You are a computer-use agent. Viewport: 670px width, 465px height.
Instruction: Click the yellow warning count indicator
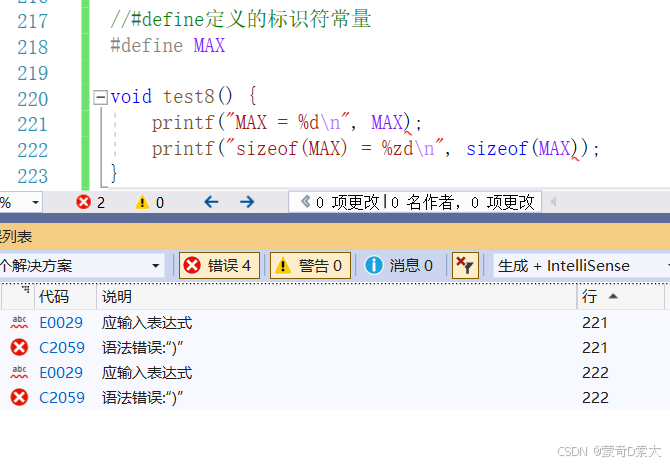(150, 202)
